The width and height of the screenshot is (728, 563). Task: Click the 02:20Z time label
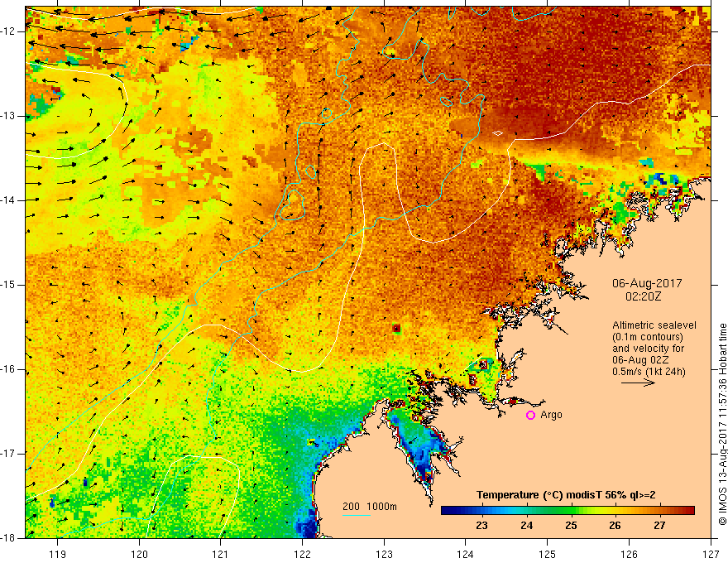coord(643,296)
